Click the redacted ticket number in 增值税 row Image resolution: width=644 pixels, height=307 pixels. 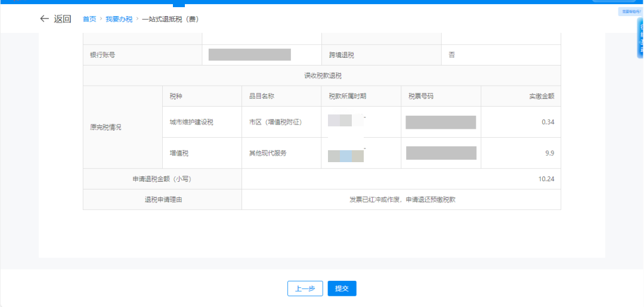pos(441,153)
